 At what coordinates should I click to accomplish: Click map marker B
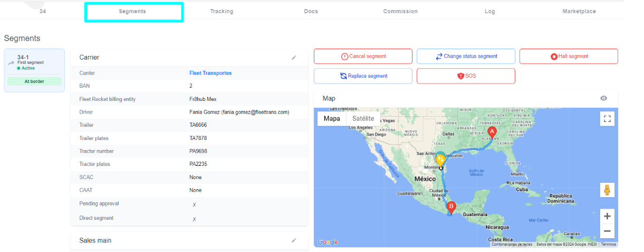tap(450, 207)
